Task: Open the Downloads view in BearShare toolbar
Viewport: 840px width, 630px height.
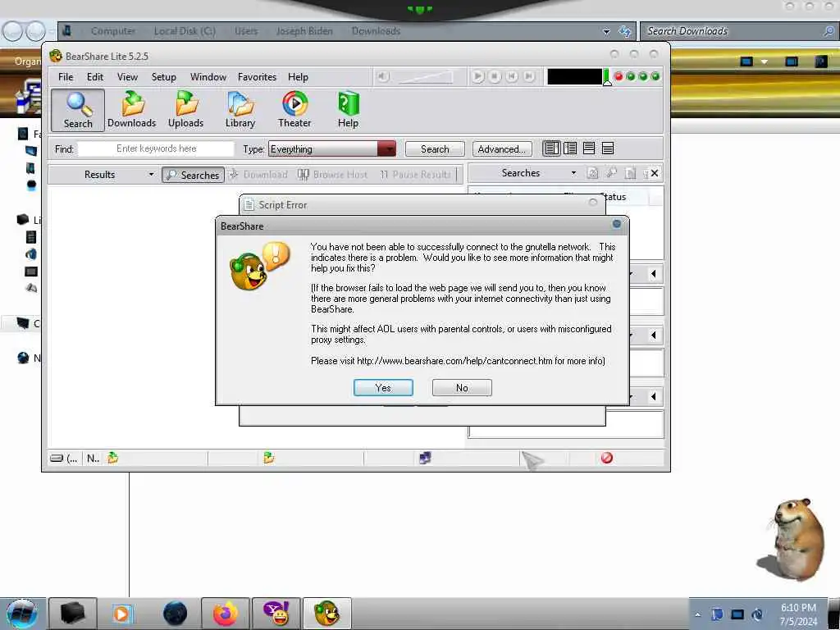Action: pyautogui.click(x=132, y=110)
